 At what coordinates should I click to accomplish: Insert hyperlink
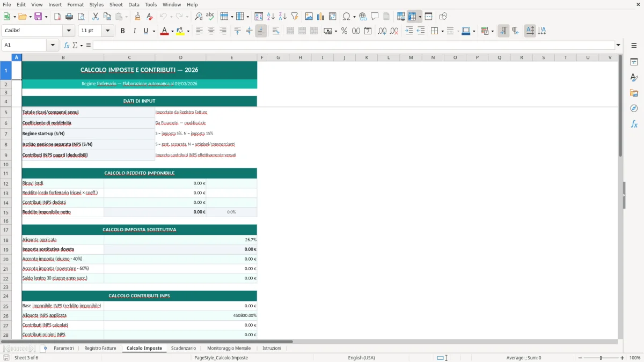click(363, 17)
